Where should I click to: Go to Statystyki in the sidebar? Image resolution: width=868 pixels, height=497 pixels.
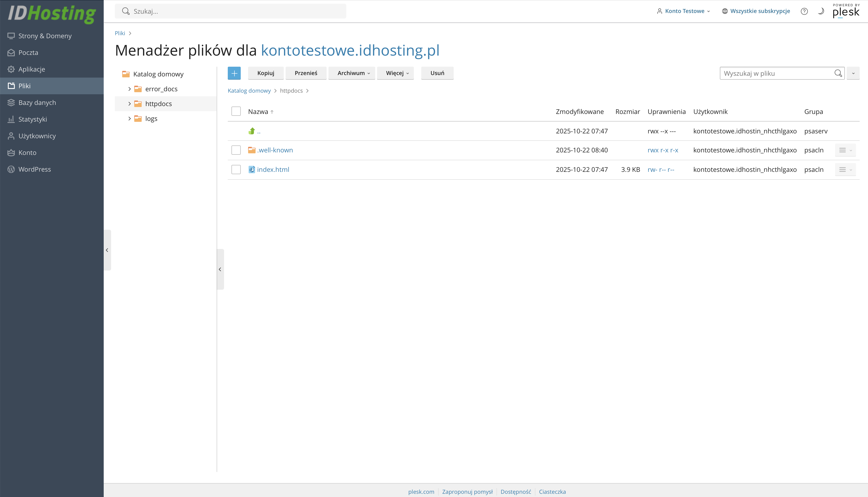pyautogui.click(x=32, y=119)
